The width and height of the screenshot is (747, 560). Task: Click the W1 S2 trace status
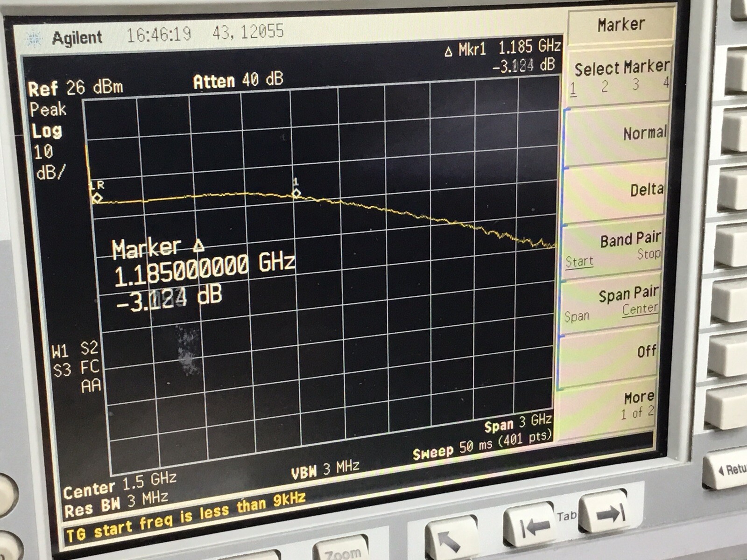[75, 349]
